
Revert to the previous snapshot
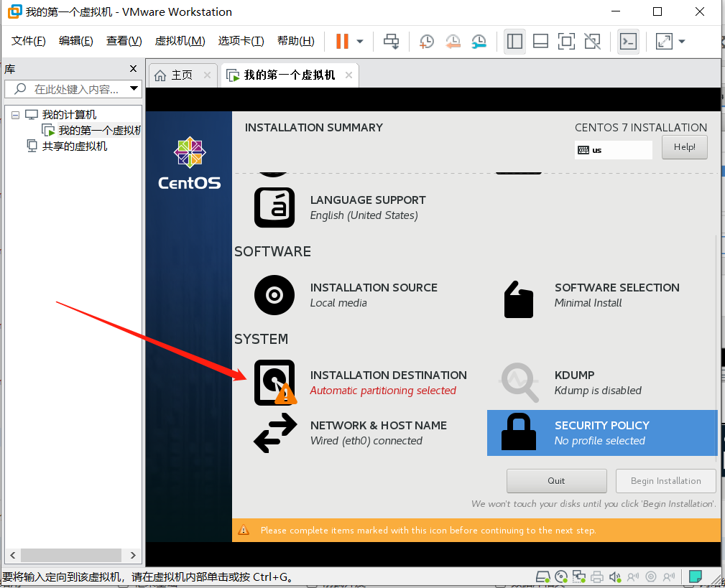click(453, 41)
